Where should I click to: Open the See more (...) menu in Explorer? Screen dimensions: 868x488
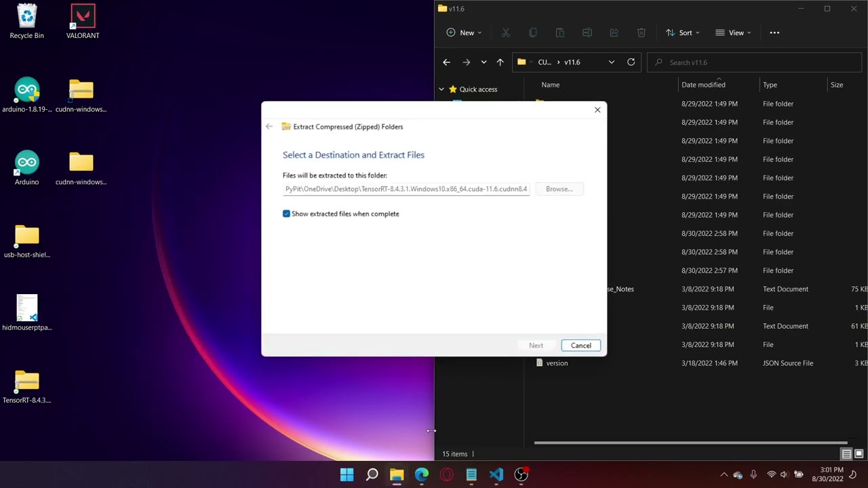[774, 33]
